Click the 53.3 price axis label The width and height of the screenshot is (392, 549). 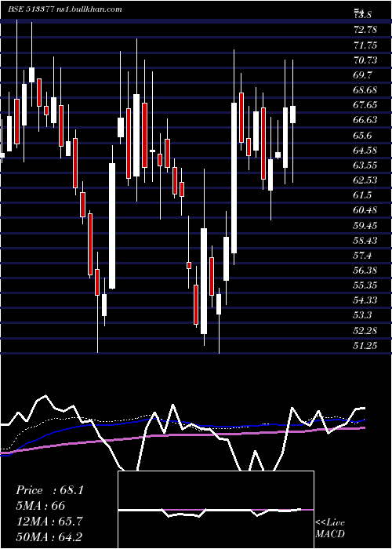(363, 315)
